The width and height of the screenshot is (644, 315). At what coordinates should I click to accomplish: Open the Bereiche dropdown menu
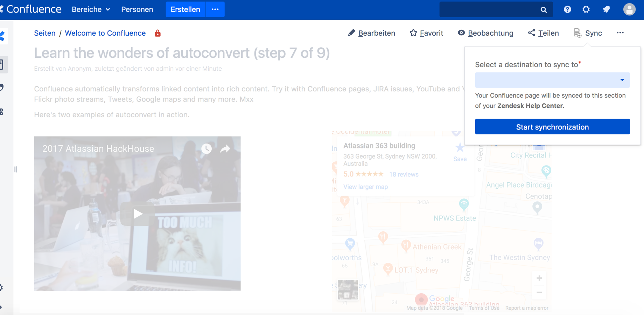pos(91,9)
